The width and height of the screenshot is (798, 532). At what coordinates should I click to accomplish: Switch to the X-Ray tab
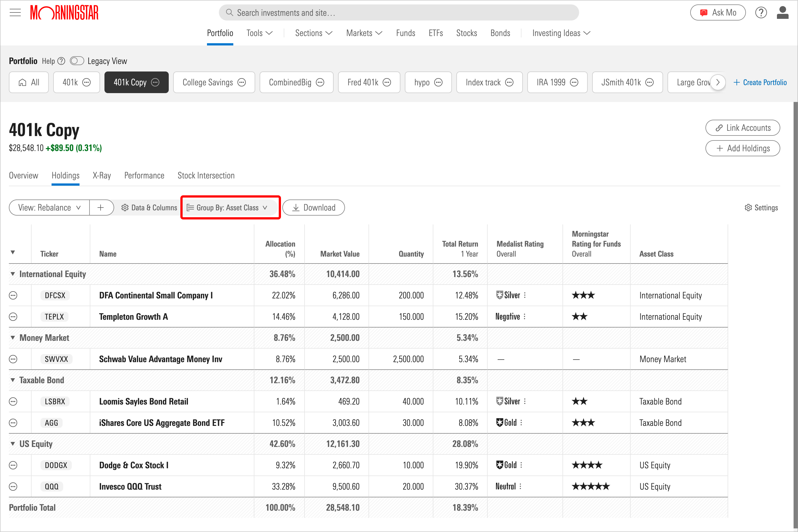[x=102, y=176]
